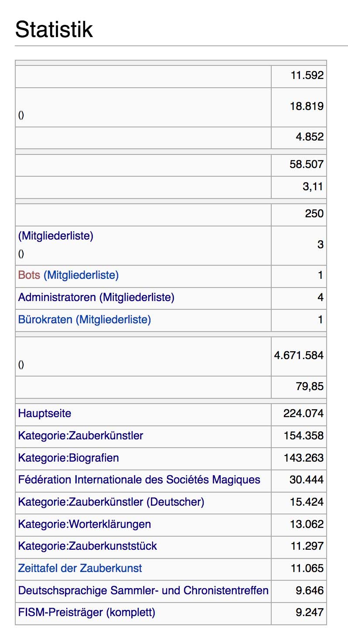This screenshot has height=644, width=348.
Task: Open the Mitgliederliste link above Bots row
Action: [x=56, y=236]
